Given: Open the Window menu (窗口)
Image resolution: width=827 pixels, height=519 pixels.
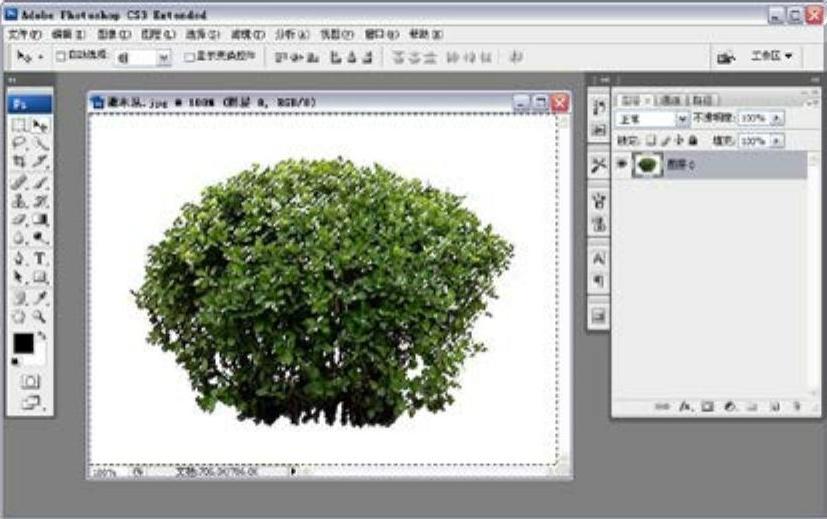Looking at the screenshot, I should pos(382,34).
